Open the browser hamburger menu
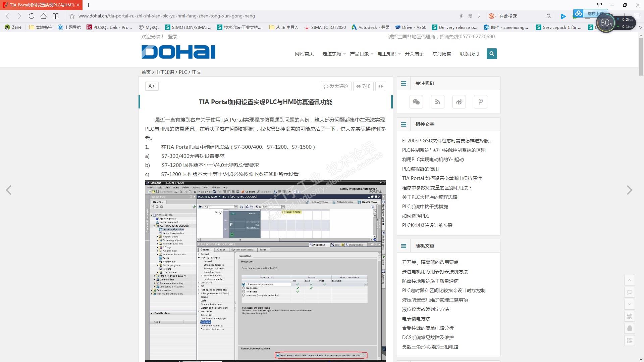The height and width of the screenshot is (362, 644). [x=637, y=16]
